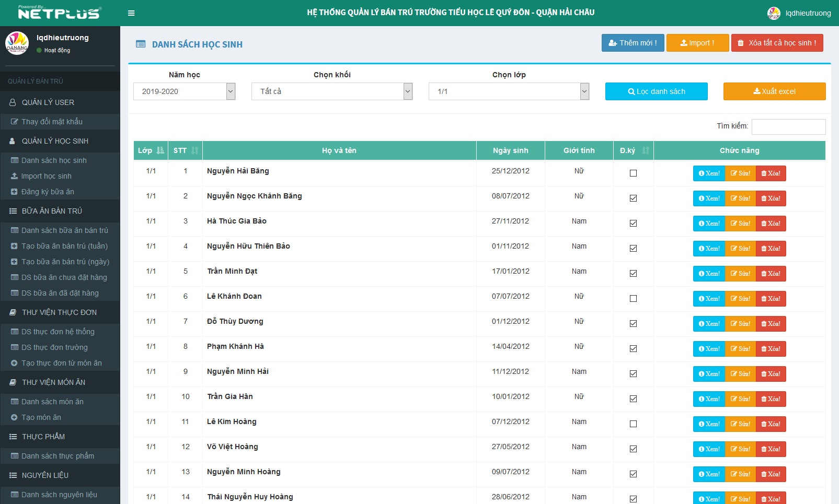Click the plus icon beside Đăng ký bữa ăn

[x=15, y=192]
